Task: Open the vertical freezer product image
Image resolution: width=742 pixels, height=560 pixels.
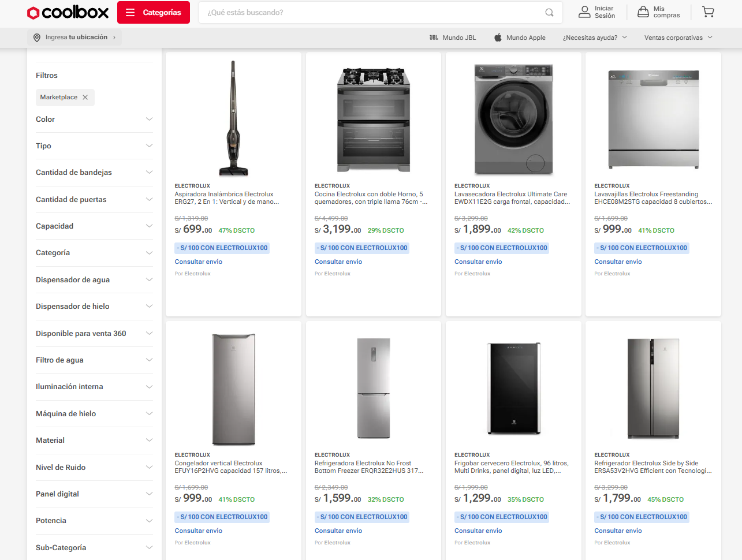Action: (233, 389)
